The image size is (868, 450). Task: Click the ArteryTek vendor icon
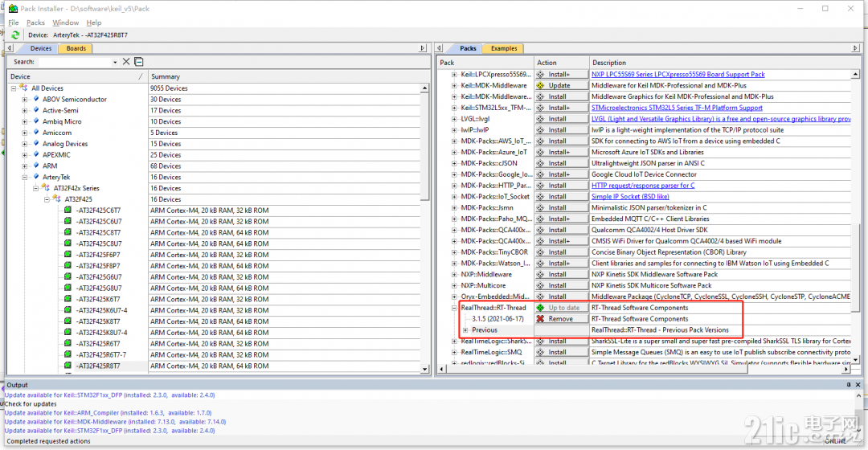36,177
